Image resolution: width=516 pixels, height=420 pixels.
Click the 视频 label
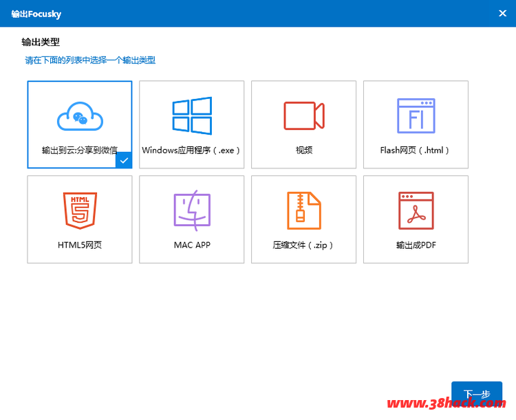(304, 151)
